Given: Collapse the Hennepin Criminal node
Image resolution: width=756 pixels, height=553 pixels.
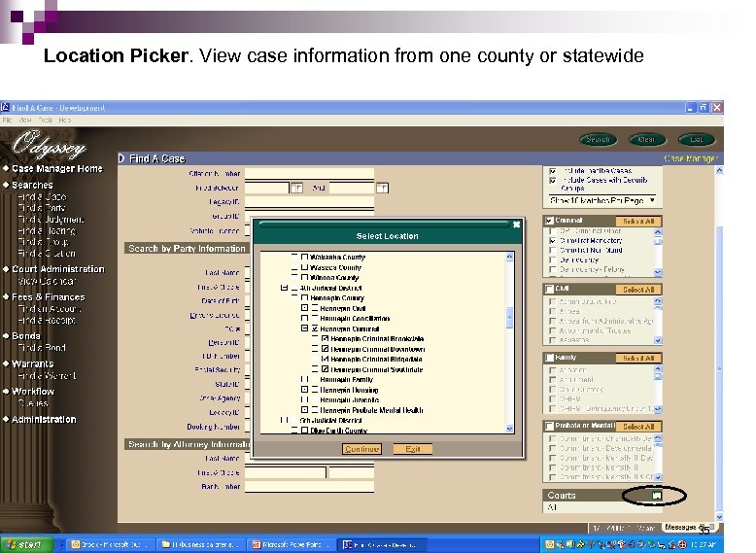Looking at the screenshot, I should click(304, 328).
